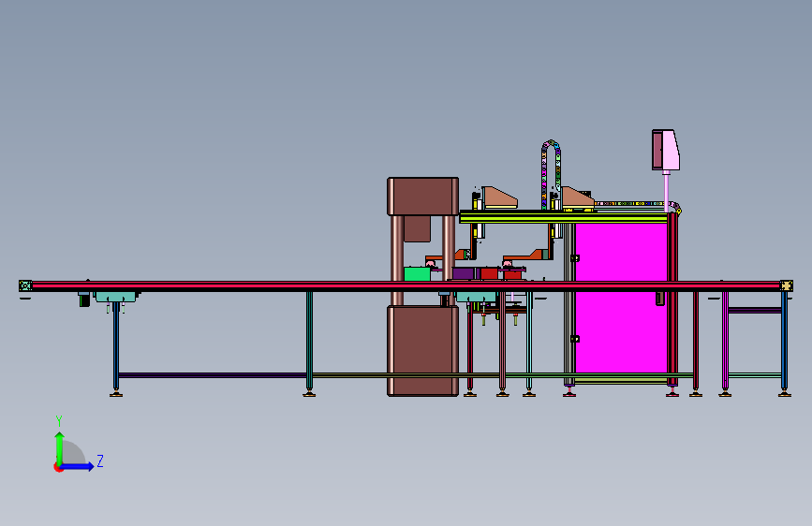Click the green Y axis arrow of the triad
This screenshot has width=812, height=526.
coord(59,447)
